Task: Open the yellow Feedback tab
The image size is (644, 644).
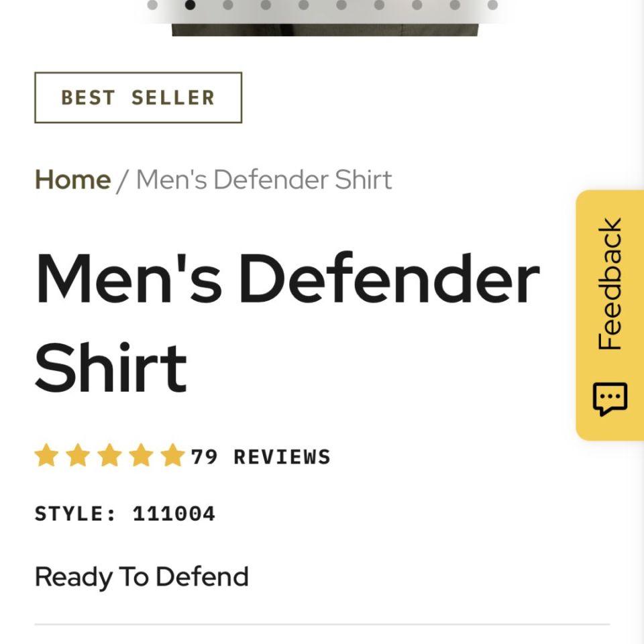Action: click(x=609, y=315)
